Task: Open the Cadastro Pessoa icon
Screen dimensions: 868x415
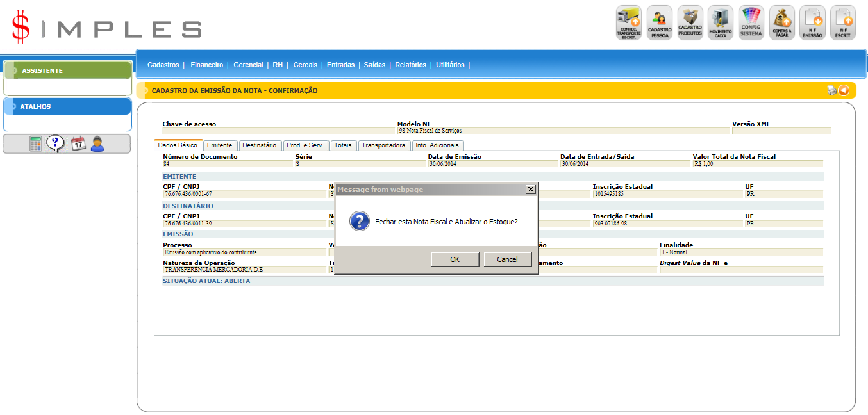Action: pyautogui.click(x=659, y=23)
